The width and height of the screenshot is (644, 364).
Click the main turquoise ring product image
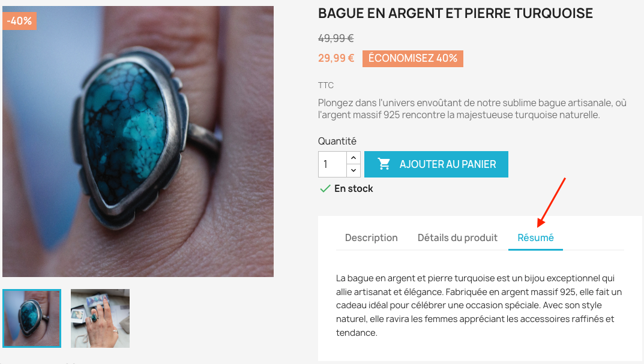pos(138,141)
